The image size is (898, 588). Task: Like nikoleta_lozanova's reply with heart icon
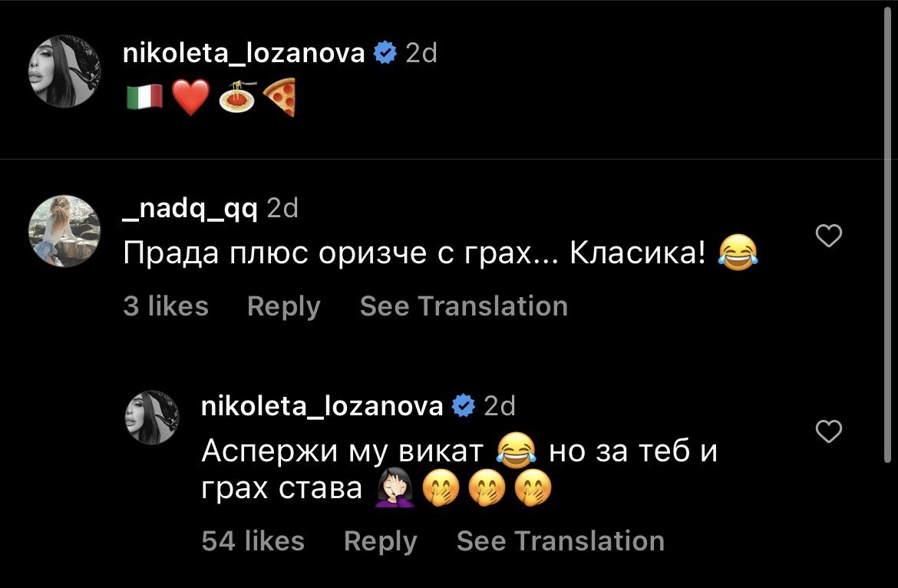(x=828, y=432)
